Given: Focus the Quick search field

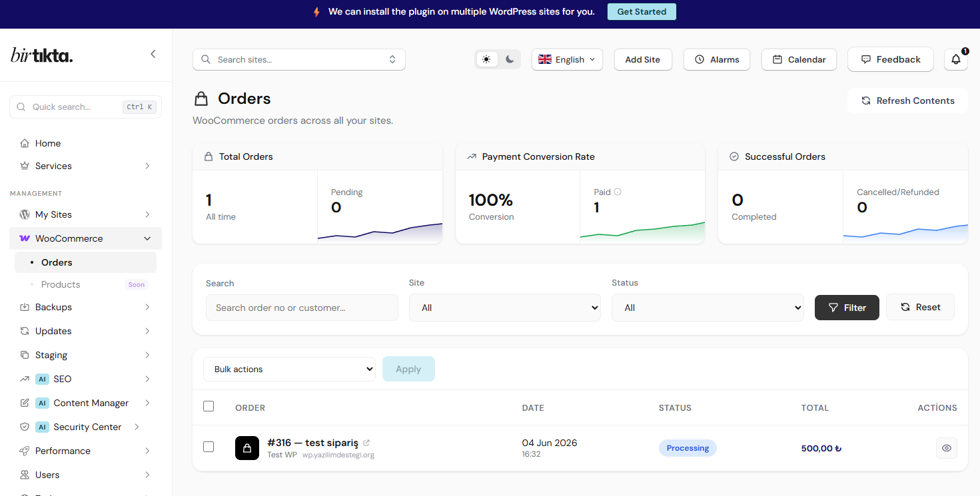Looking at the screenshot, I should [x=85, y=107].
